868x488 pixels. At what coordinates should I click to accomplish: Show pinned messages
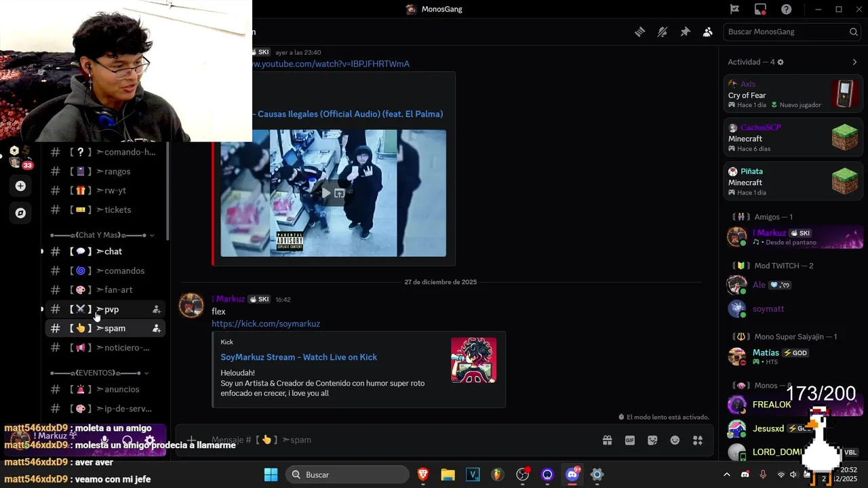point(685,32)
